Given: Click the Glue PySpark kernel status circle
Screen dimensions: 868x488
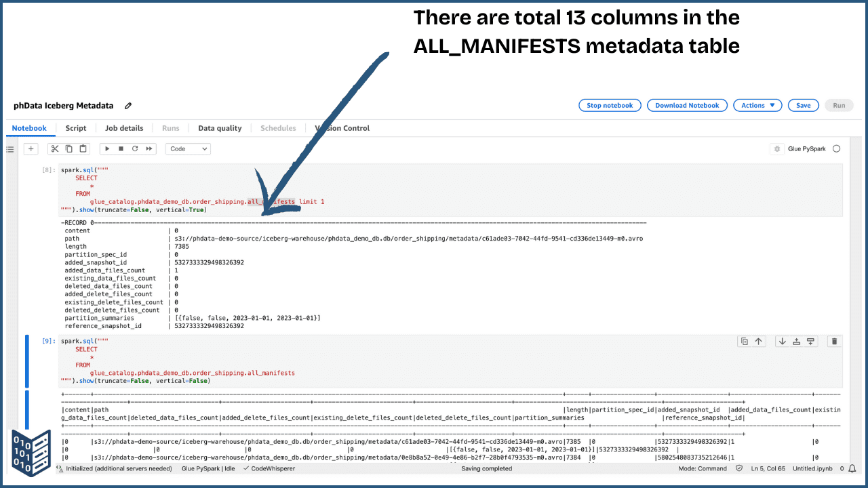Looking at the screenshot, I should pos(836,148).
